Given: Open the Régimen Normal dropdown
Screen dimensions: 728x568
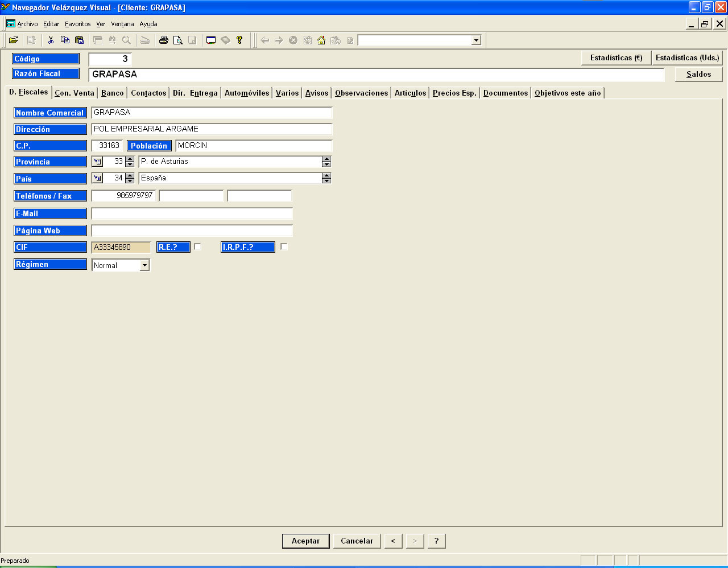Looking at the screenshot, I should point(144,265).
